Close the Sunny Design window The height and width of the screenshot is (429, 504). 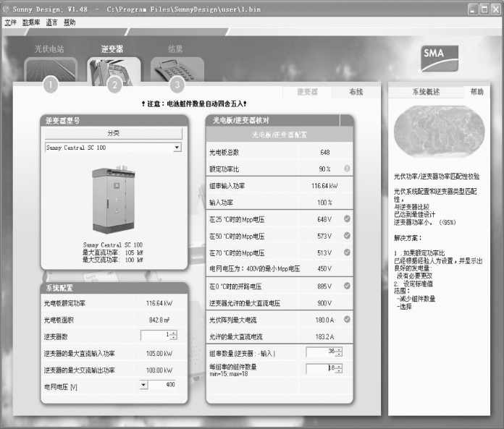[495, 9]
